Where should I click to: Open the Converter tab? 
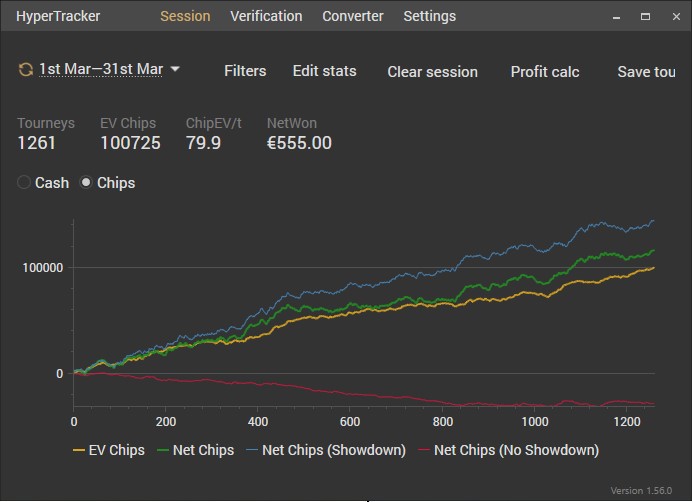click(x=352, y=16)
